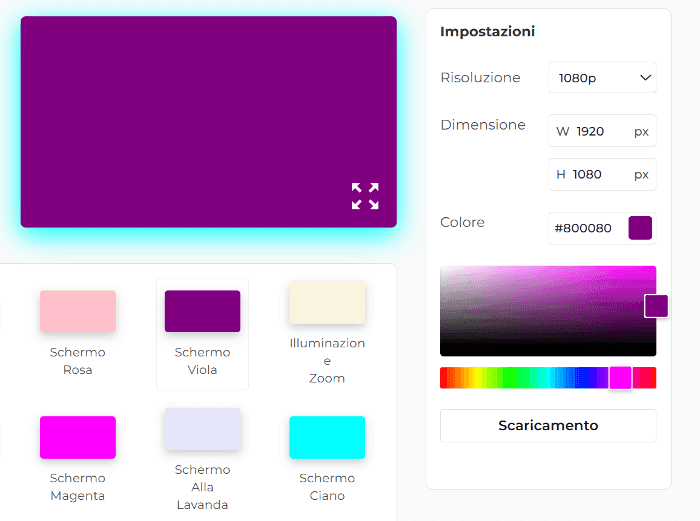Click the Risoluzione label
Screen dimensions: 700x521
click(x=480, y=78)
